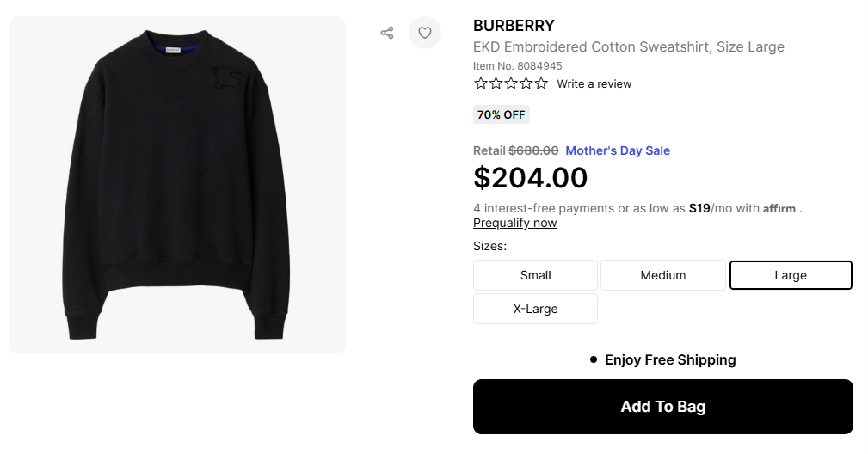Click the second rating star
The width and height of the screenshot is (868, 454).
click(x=496, y=83)
